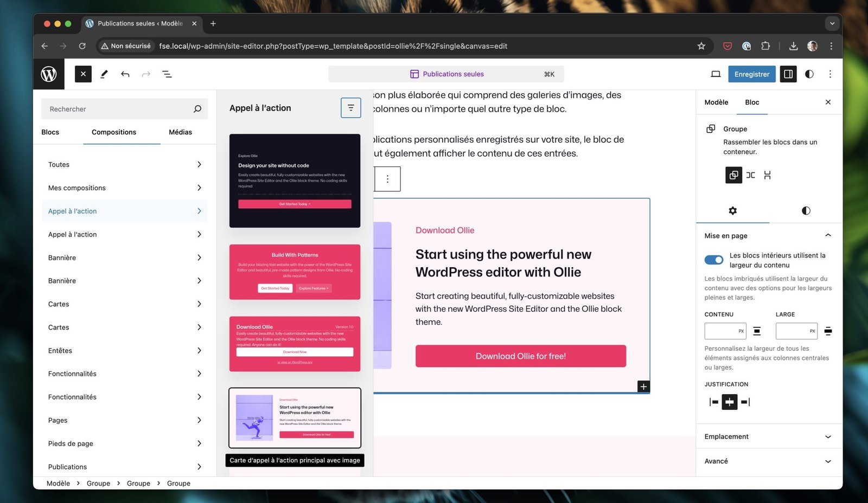Open the Blocs tab in the sidebar
Viewport: 868px width, 503px height.
(50, 132)
